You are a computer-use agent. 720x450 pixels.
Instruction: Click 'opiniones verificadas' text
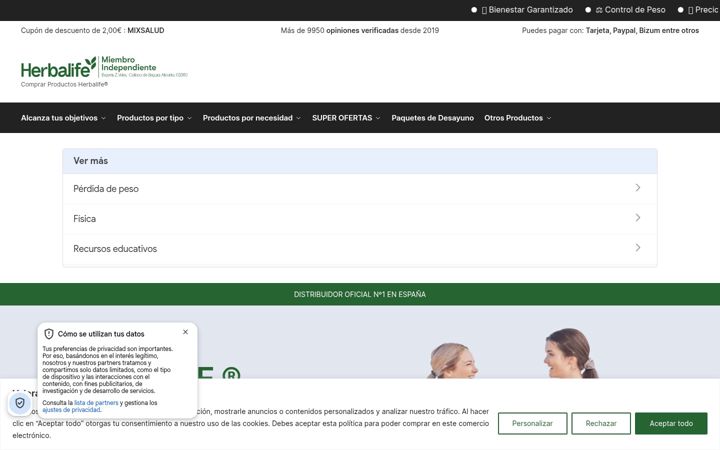pos(362,30)
